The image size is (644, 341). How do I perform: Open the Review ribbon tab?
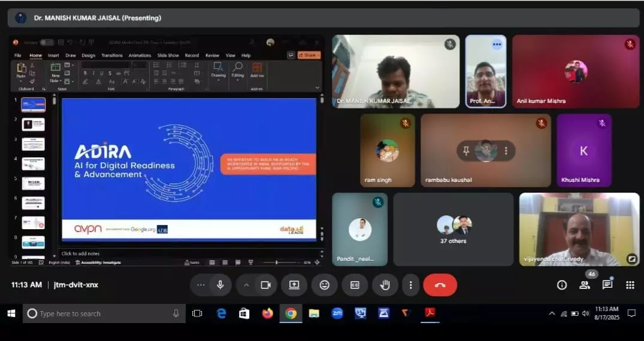212,56
